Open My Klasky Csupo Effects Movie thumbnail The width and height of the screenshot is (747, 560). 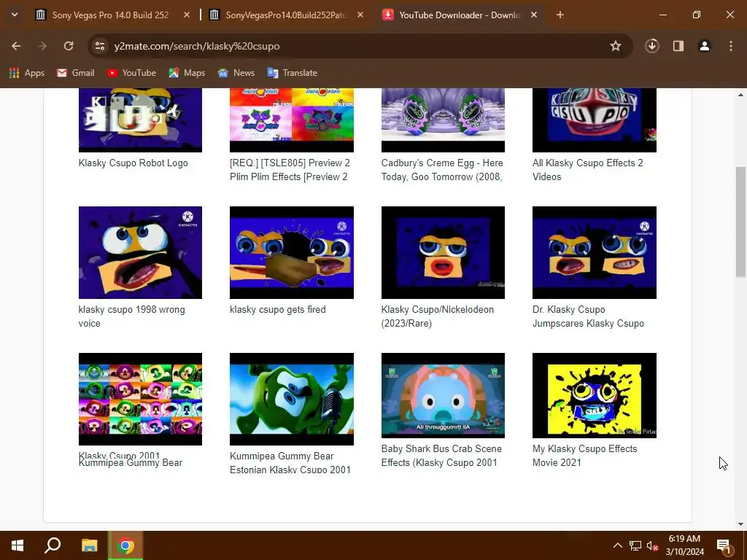tap(594, 395)
